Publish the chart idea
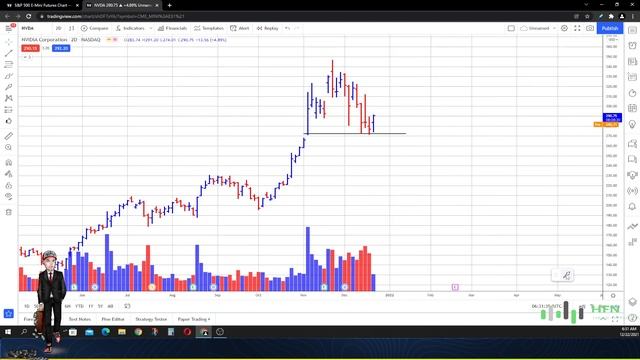640x360 pixels. click(610, 28)
